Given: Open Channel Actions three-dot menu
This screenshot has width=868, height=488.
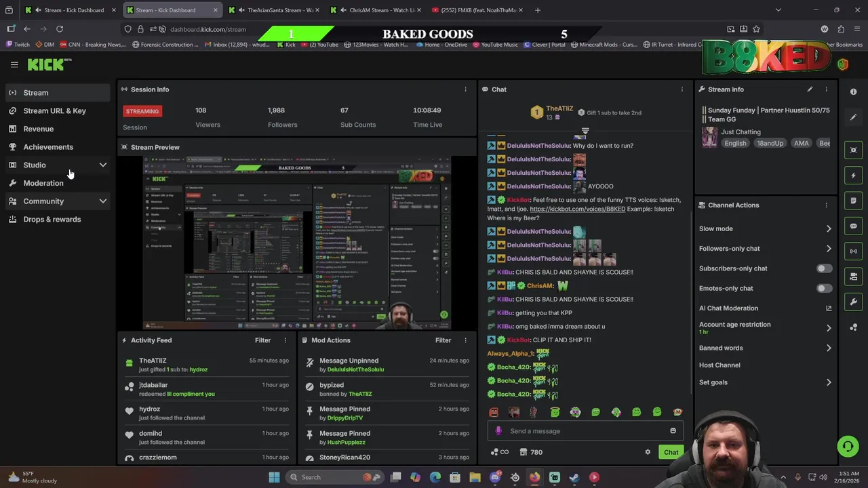Looking at the screenshot, I should 826,205.
